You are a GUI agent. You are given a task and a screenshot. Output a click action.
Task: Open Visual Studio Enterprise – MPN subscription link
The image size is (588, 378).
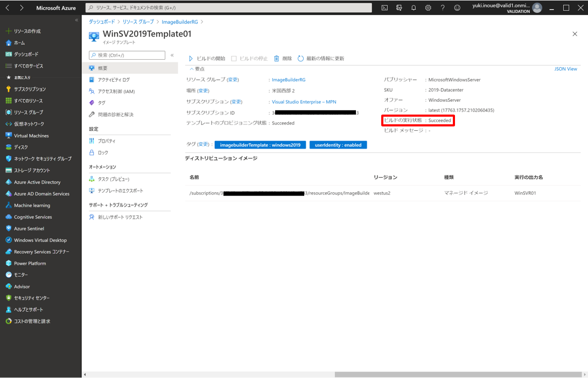point(304,102)
